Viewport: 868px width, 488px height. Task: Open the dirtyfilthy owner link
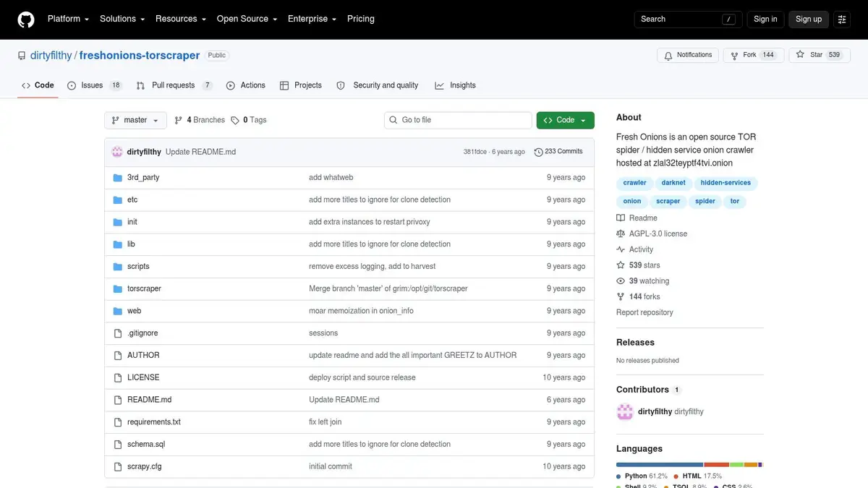tap(51, 55)
